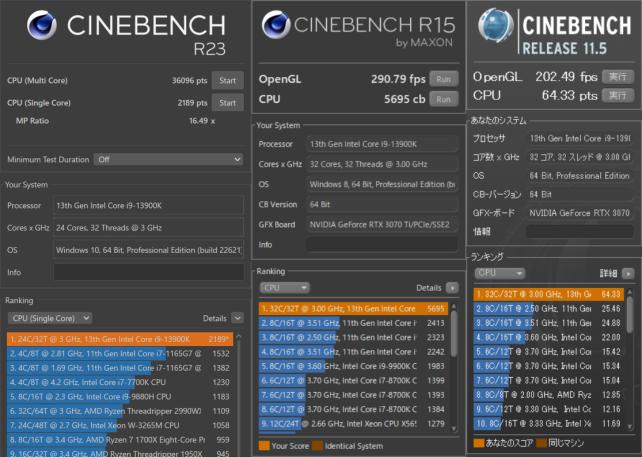The height and width of the screenshot is (457, 642).
Task: Expand the R23 ranking Details arrow
Action: 237,318
